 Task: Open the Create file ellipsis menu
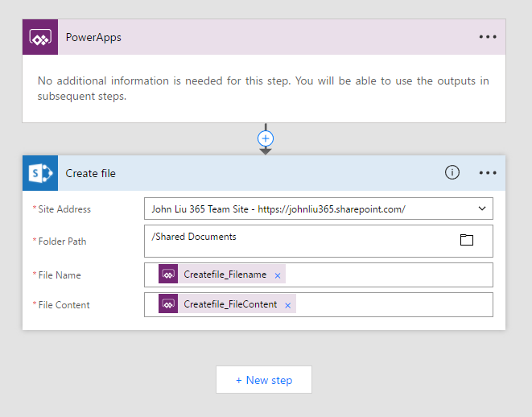tap(488, 173)
